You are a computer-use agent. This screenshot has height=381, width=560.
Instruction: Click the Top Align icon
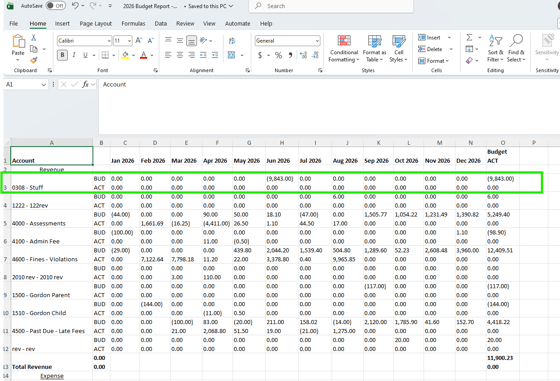tap(168, 40)
